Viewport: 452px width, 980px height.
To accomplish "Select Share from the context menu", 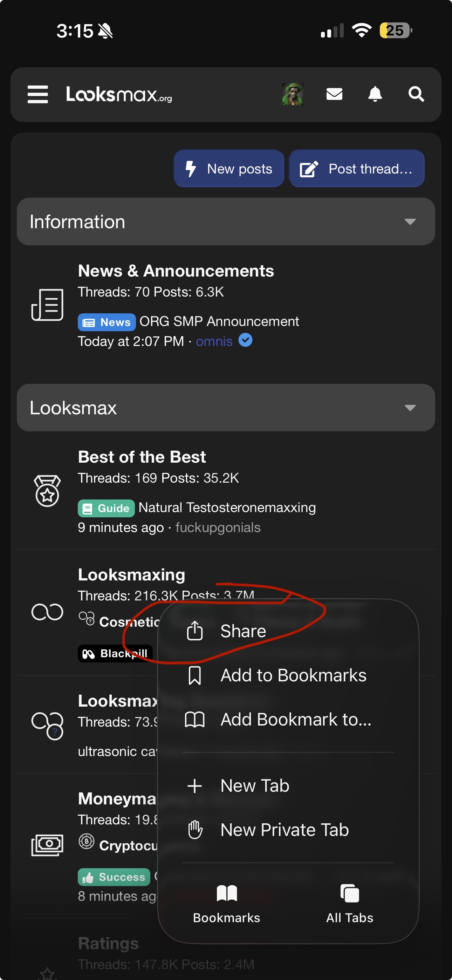I will tap(244, 631).
